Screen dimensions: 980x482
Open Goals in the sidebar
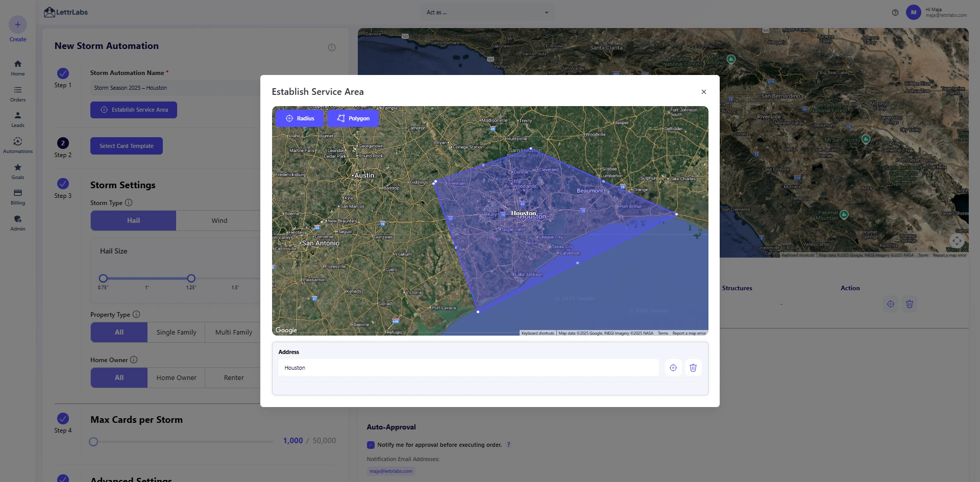[x=18, y=171]
